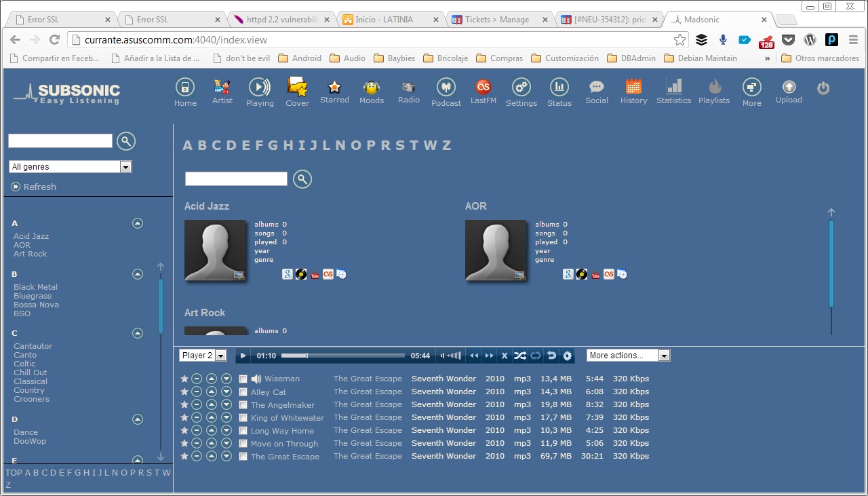Browse music by Moods
Image resolution: width=868 pixels, height=496 pixels.
[371, 92]
